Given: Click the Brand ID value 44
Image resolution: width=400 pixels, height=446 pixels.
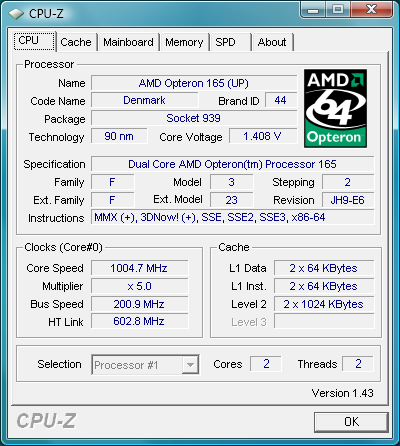Looking at the screenshot, I should pos(281,100).
